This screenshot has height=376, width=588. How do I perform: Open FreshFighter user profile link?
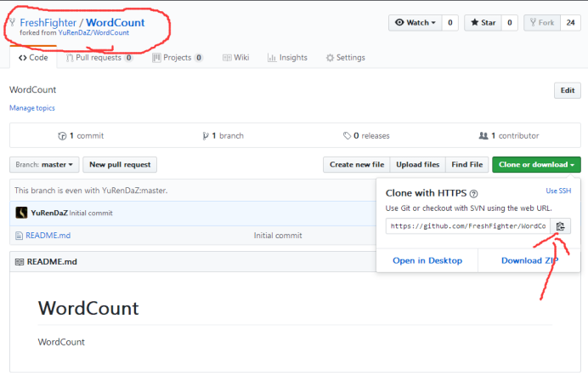coord(48,23)
